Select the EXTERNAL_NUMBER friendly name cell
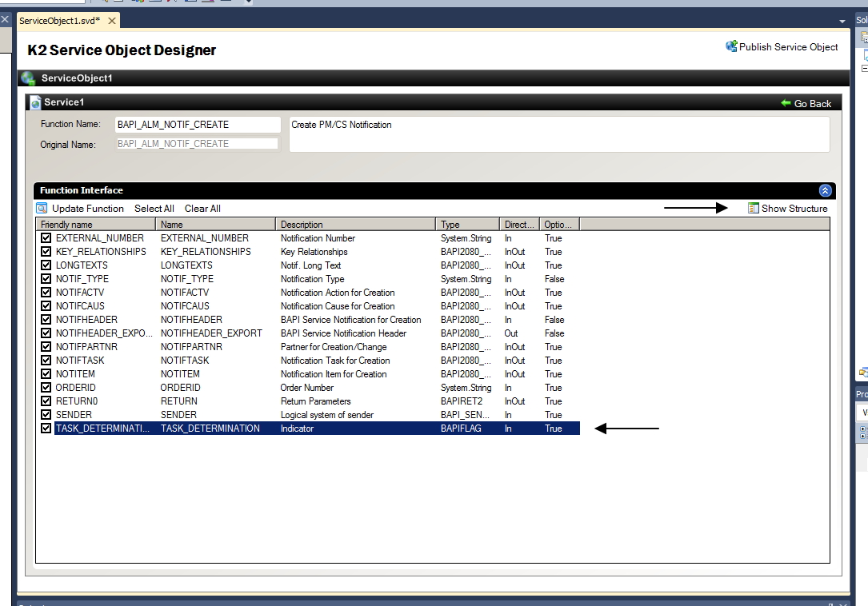The height and width of the screenshot is (606, 868). click(100, 238)
